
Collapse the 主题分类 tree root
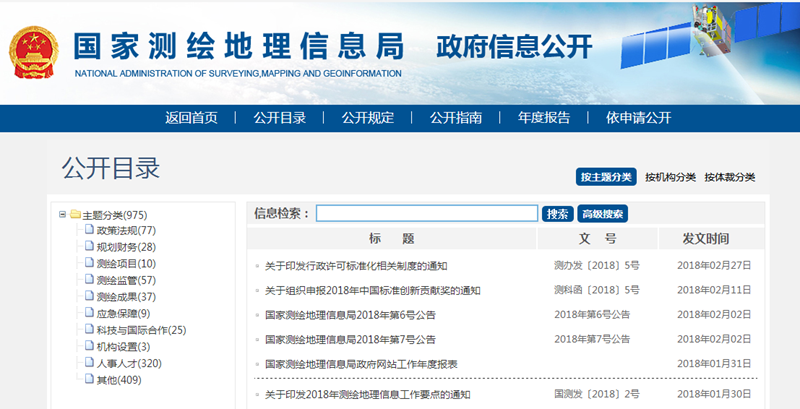tap(62, 215)
